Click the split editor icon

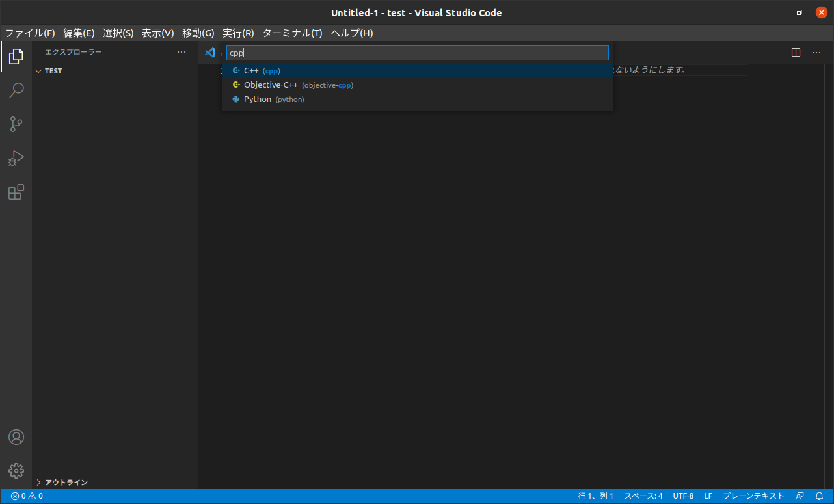coord(796,53)
